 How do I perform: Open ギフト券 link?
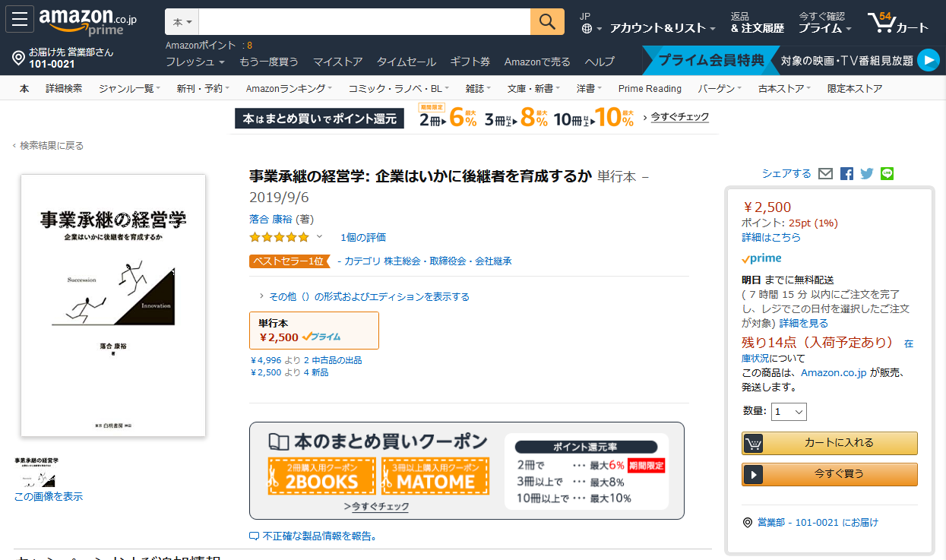pyautogui.click(x=470, y=62)
